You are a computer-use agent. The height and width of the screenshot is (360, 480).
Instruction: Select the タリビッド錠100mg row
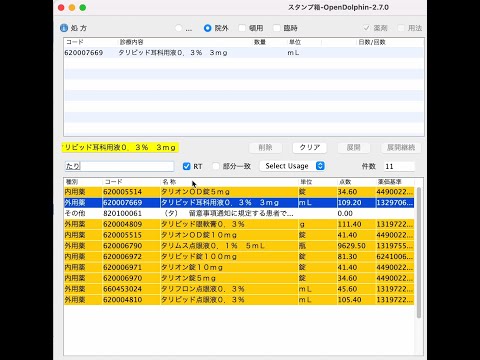click(239, 257)
